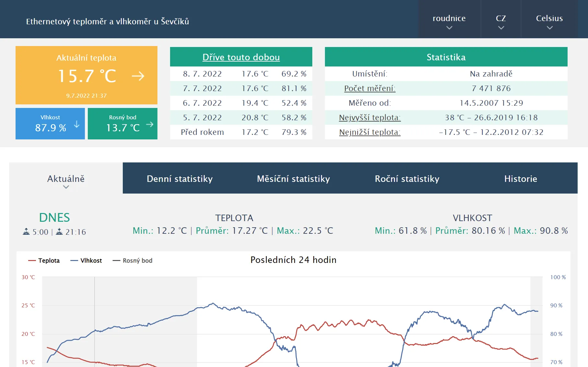Open the Počet měření link
The width and height of the screenshot is (588, 367).
369,88
